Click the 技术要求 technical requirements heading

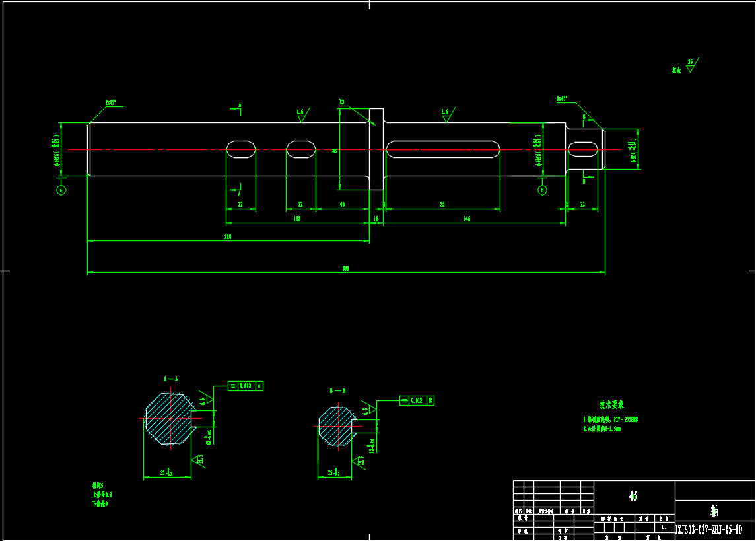[x=611, y=405]
